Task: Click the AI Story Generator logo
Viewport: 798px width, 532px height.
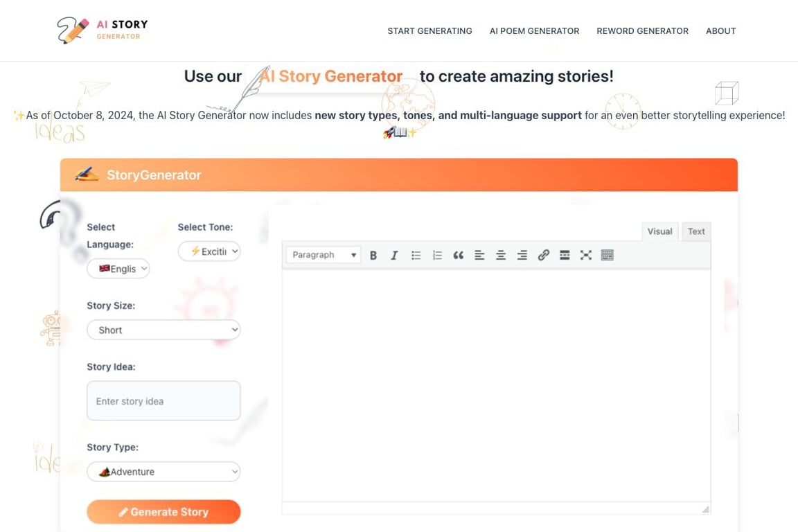Action: 103,30
